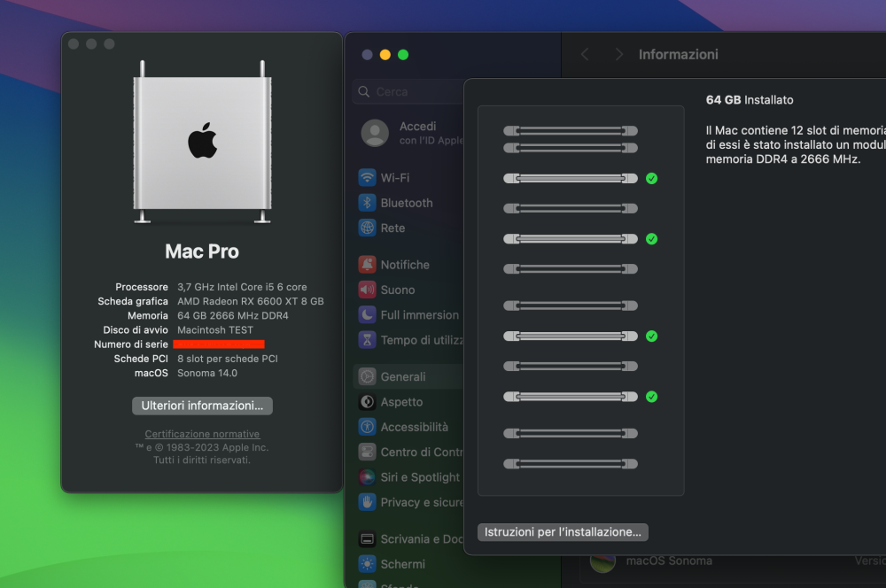Viewport: 886px width, 588px height.
Task: Open Scrivania e Dock icon
Action: point(368,539)
